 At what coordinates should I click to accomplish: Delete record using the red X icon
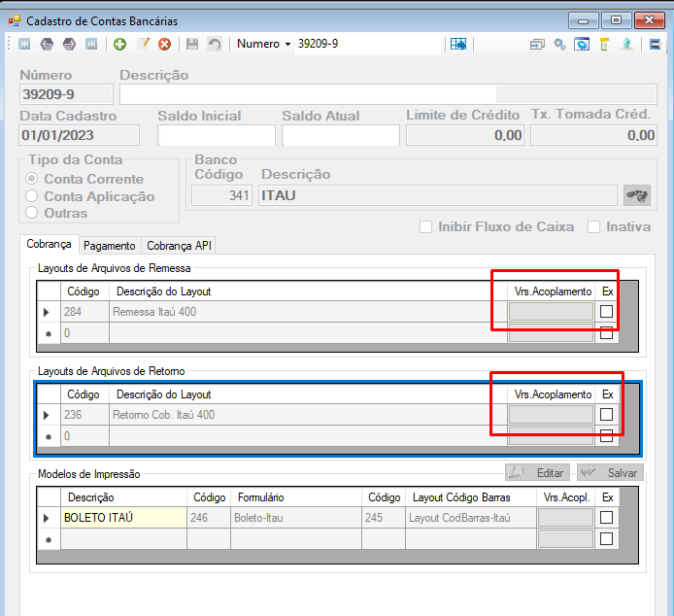pyautogui.click(x=165, y=44)
